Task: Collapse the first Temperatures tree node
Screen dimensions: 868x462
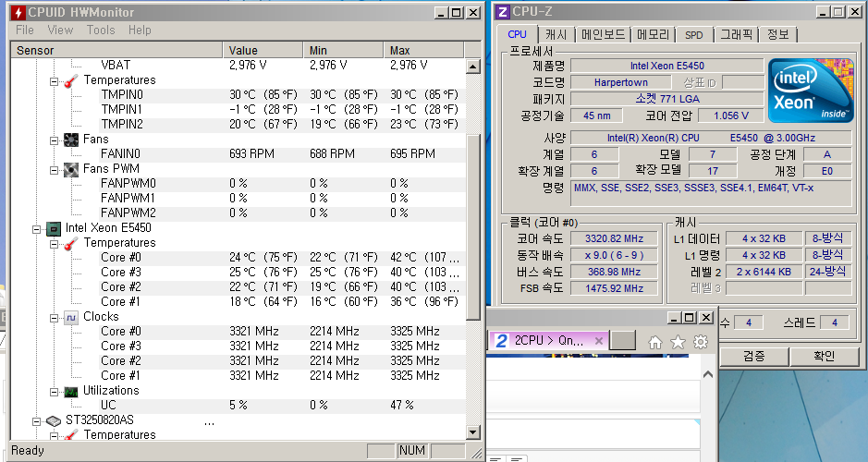Action: click(55, 81)
